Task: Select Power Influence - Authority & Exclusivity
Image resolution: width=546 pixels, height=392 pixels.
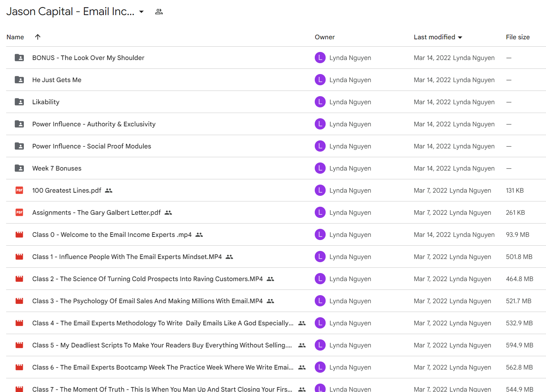Action: tap(94, 124)
